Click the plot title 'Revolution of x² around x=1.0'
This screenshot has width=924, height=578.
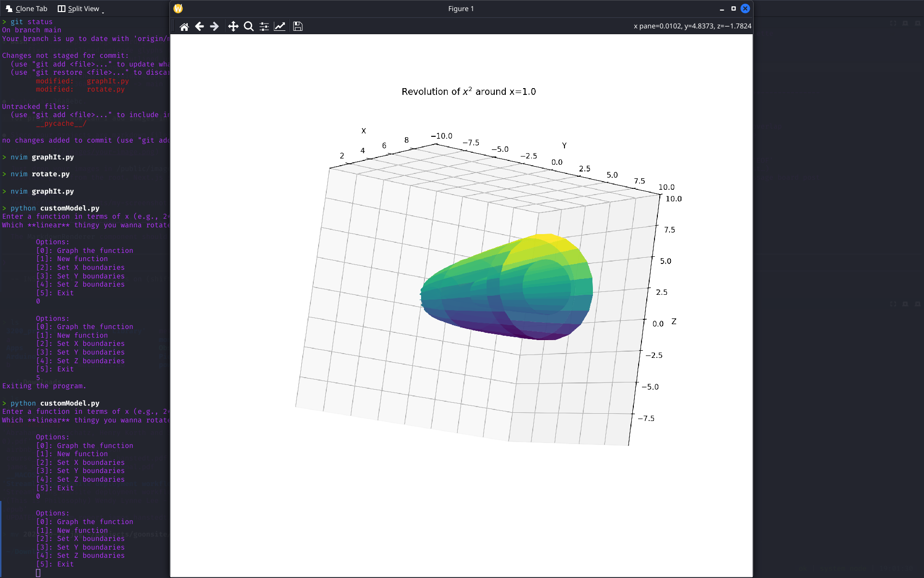click(x=469, y=92)
